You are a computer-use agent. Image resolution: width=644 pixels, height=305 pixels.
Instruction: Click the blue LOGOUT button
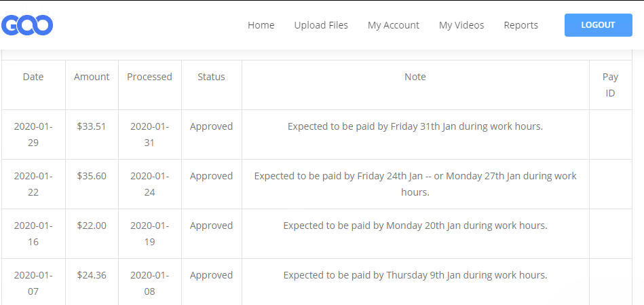point(598,25)
